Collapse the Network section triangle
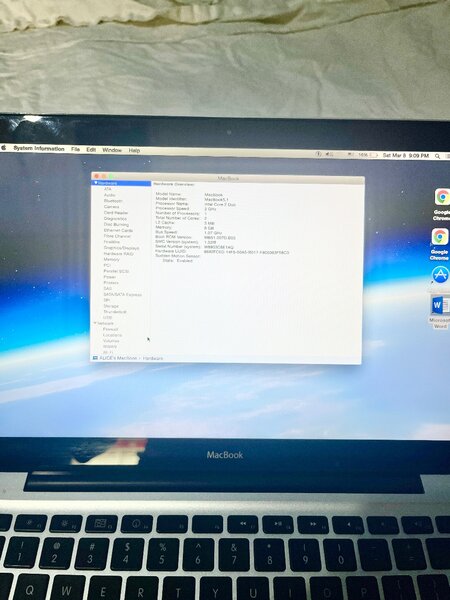Image resolution: width=450 pixels, height=600 pixels. [95, 323]
